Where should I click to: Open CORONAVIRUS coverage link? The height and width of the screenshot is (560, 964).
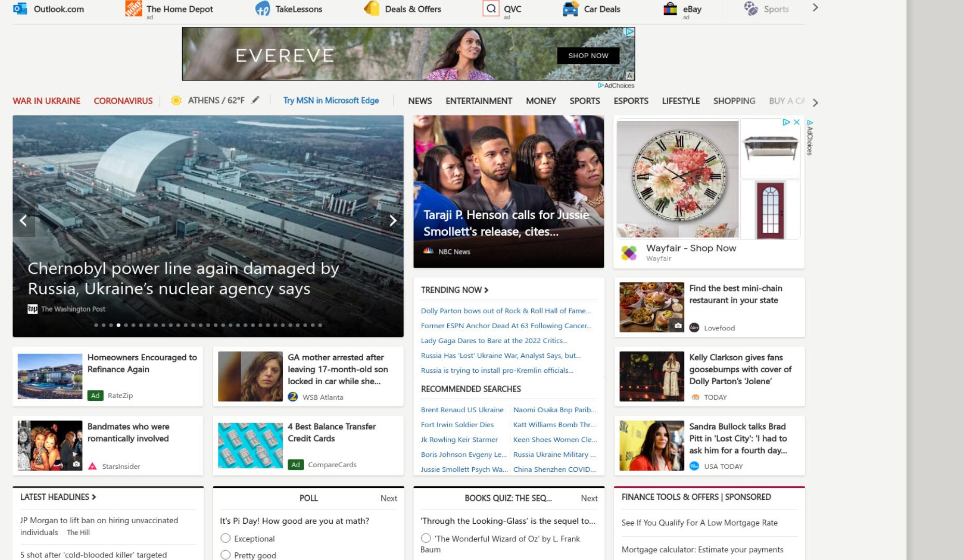(123, 101)
